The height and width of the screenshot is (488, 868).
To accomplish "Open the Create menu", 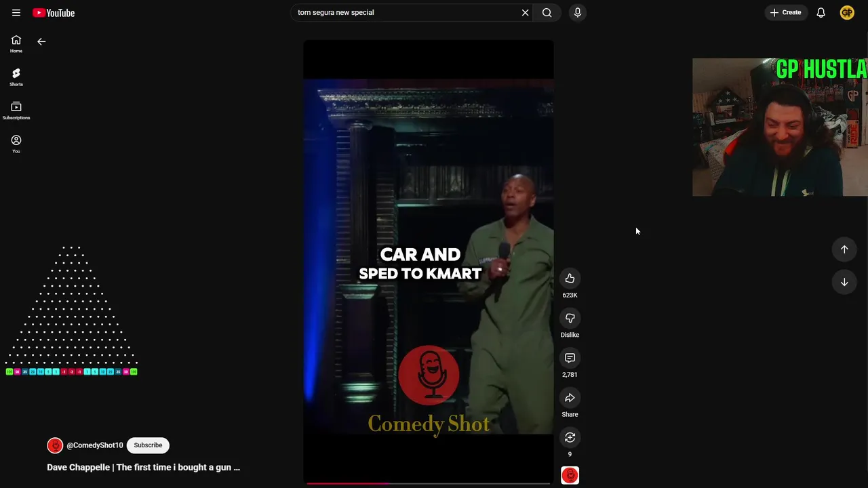I will click(786, 13).
